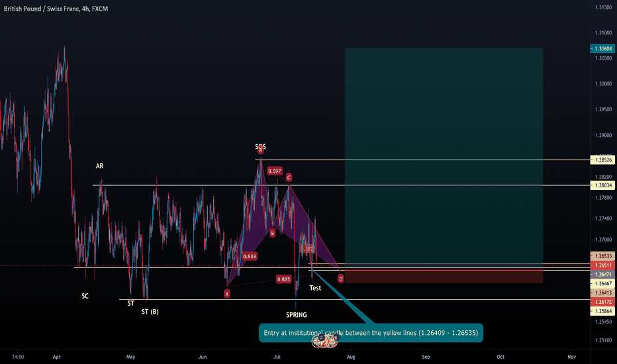Click the 1.29000 price scale value
617x364 pixels.
pos(603,136)
